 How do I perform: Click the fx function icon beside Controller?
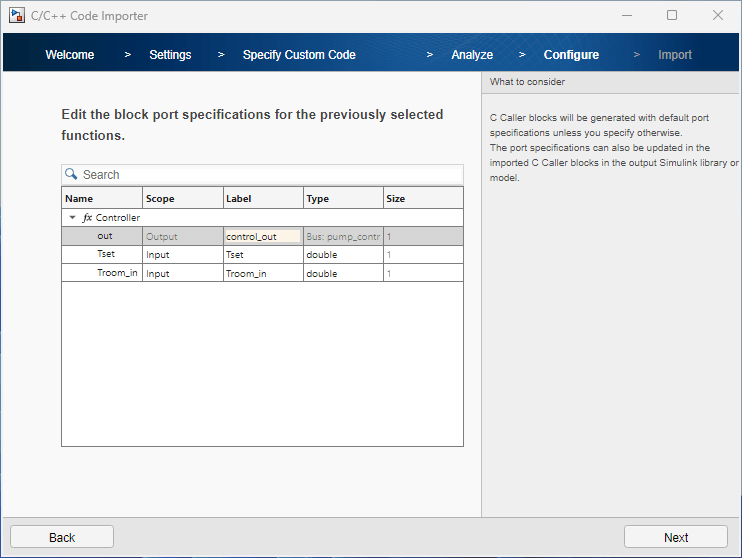tap(87, 217)
